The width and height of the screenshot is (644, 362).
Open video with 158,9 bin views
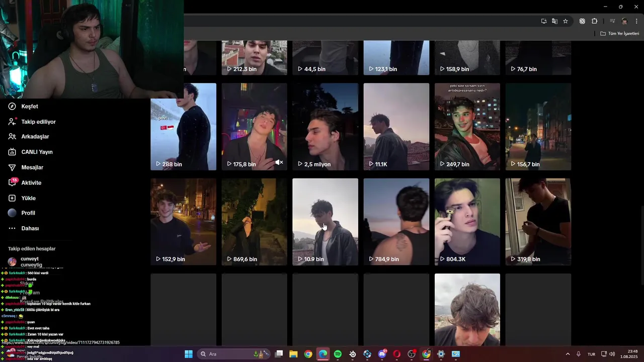467,58
